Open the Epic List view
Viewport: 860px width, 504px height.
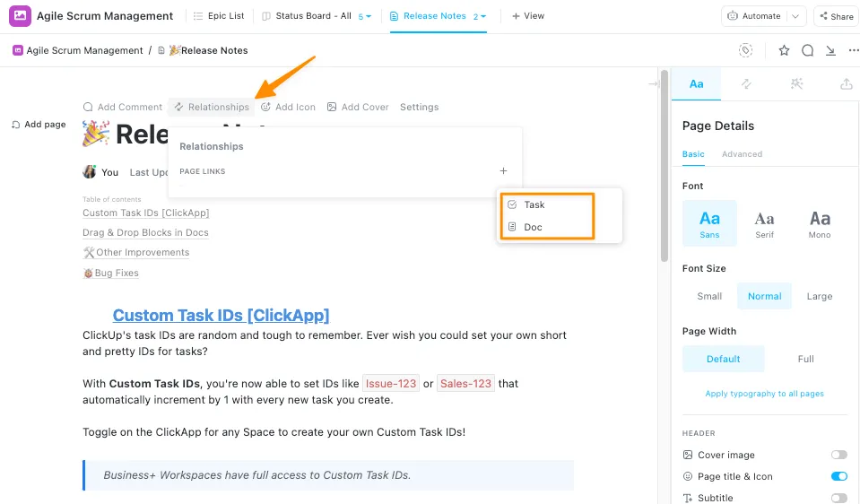219,16
